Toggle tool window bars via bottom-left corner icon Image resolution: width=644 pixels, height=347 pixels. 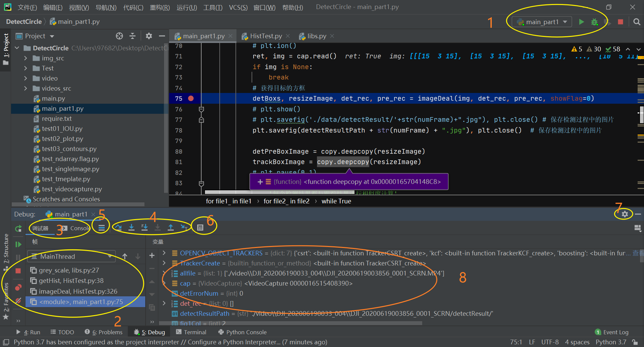click(6, 342)
